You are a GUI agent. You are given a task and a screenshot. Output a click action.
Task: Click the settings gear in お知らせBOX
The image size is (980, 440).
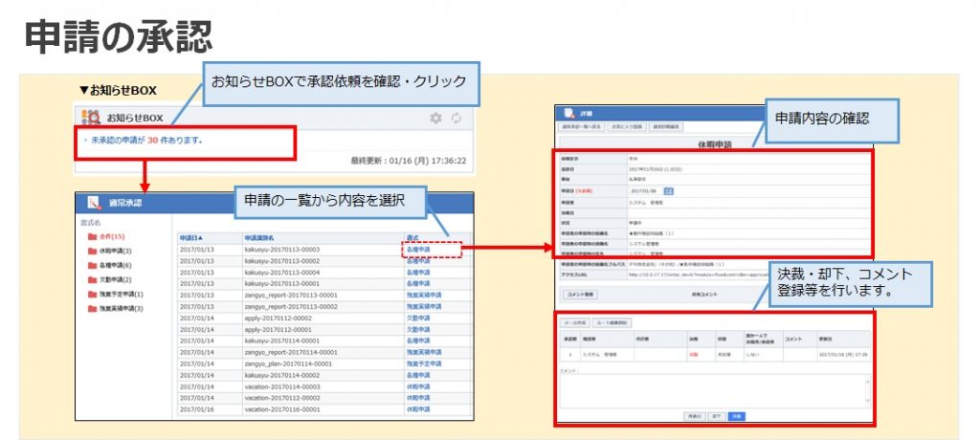pos(435,118)
